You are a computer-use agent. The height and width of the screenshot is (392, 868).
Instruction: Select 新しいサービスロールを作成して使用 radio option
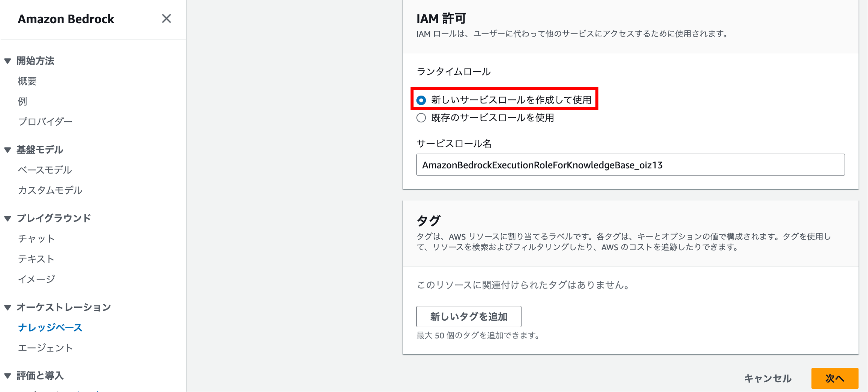click(421, 100)
